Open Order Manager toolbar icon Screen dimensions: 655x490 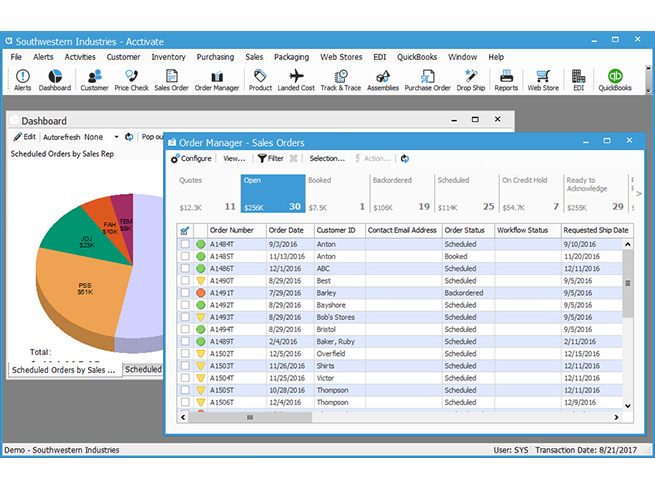(217, 80)
